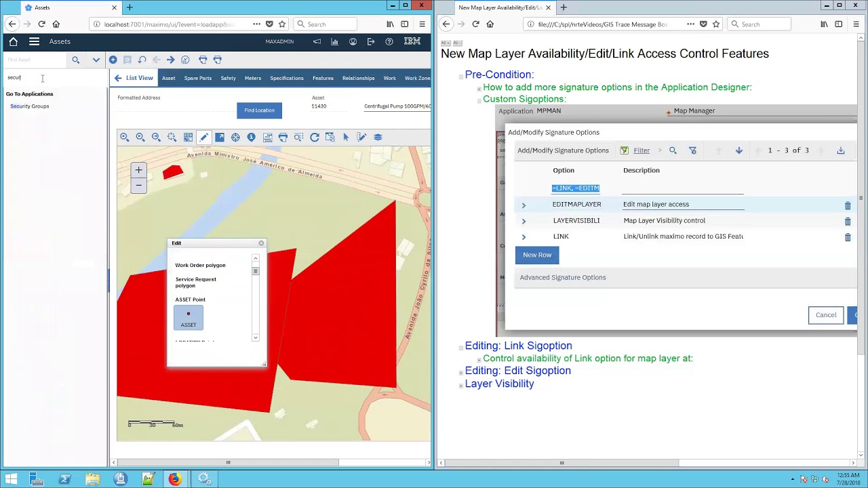The width and height of the screenshot is (868, 488).
Task: Click the Cancel button in signature dialog
Action: click(x=826, y=314)
